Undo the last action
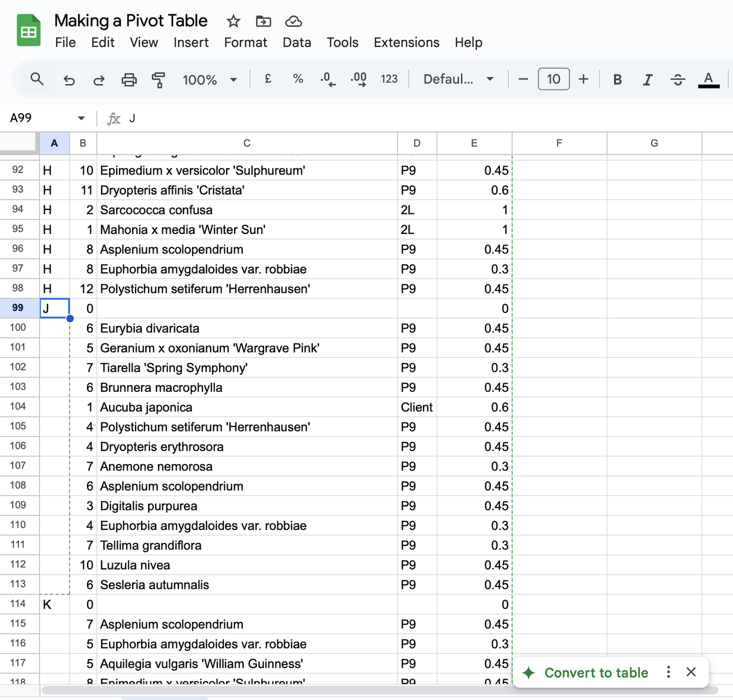 click(x=69, y=79)
